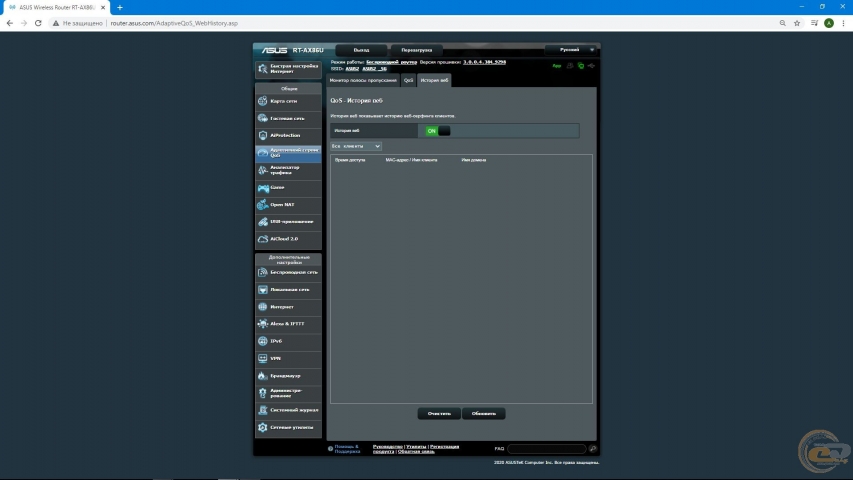Open the Chrome profile avatar
This screenshot has height=480, width=853.
coord(829,23)
